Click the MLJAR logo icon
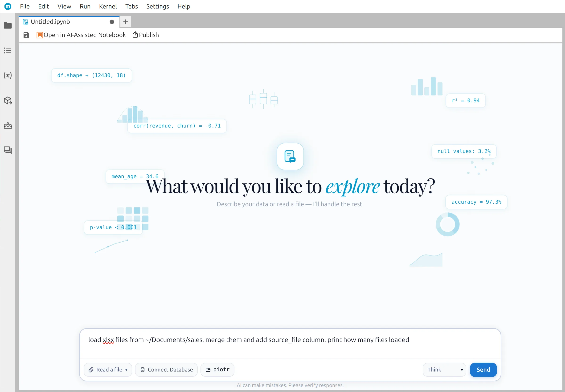The width and height of the screenshot is (565, 392). point(8,6)
